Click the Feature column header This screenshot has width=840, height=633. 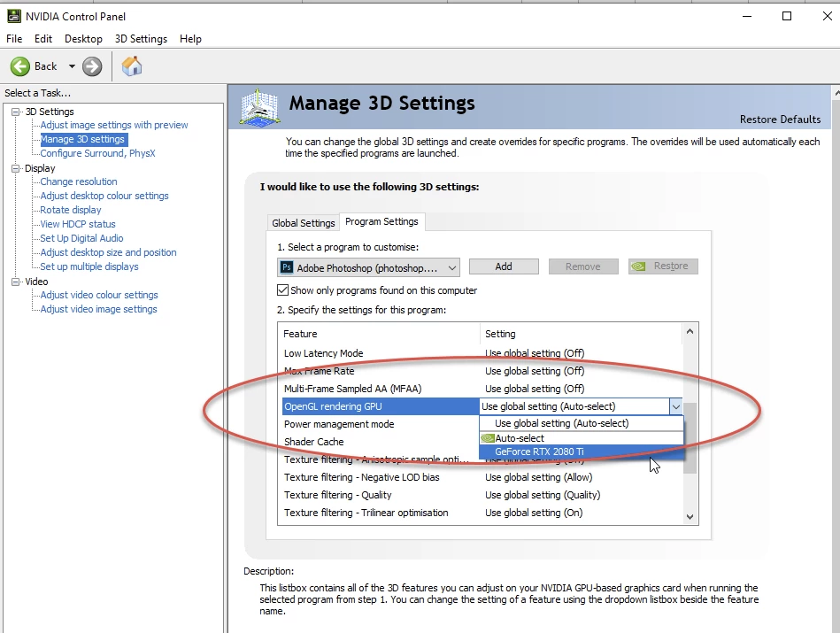[x=379, y=334]
